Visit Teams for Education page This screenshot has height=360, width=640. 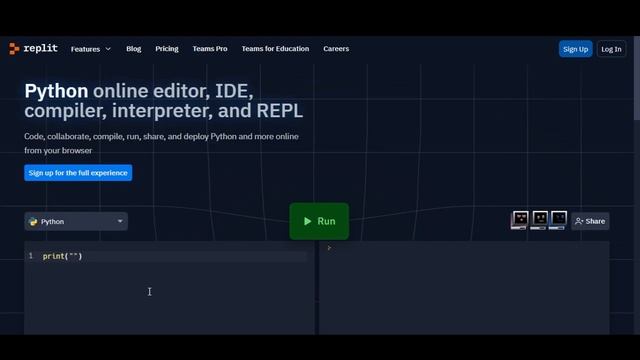275,49
